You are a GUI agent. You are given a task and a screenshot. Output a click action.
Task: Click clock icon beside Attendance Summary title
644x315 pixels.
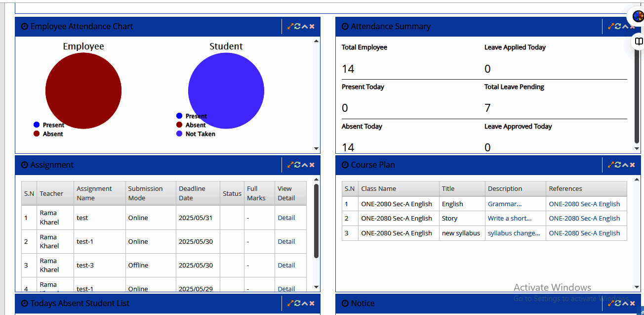[345, 27]
